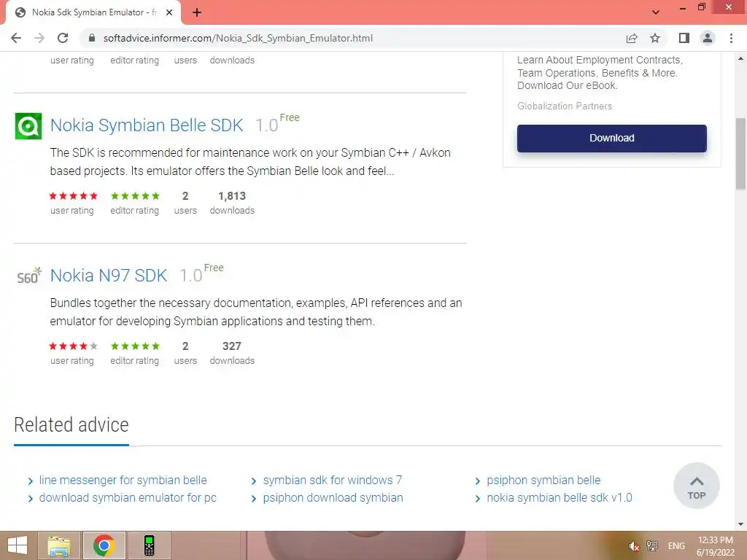This screenshot has height=560, width=747.
Task: Click the scrollbar up arrow
Action: click(740, 58)
